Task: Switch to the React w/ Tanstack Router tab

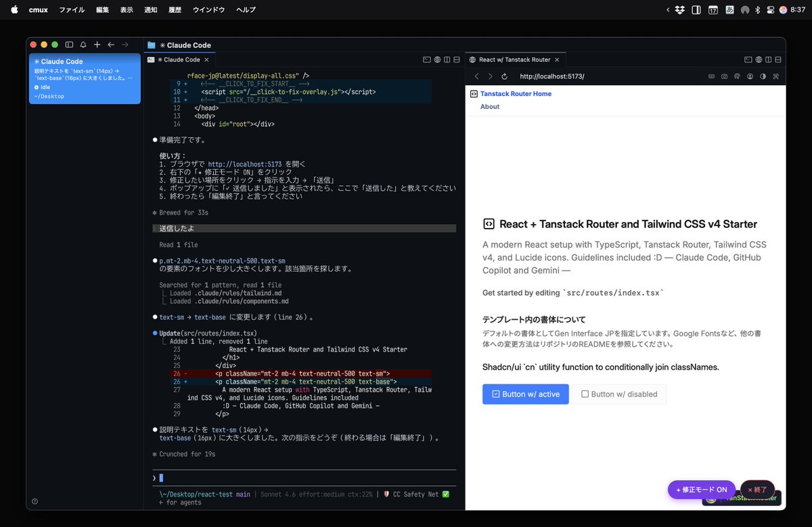Action: pos(515,60)
